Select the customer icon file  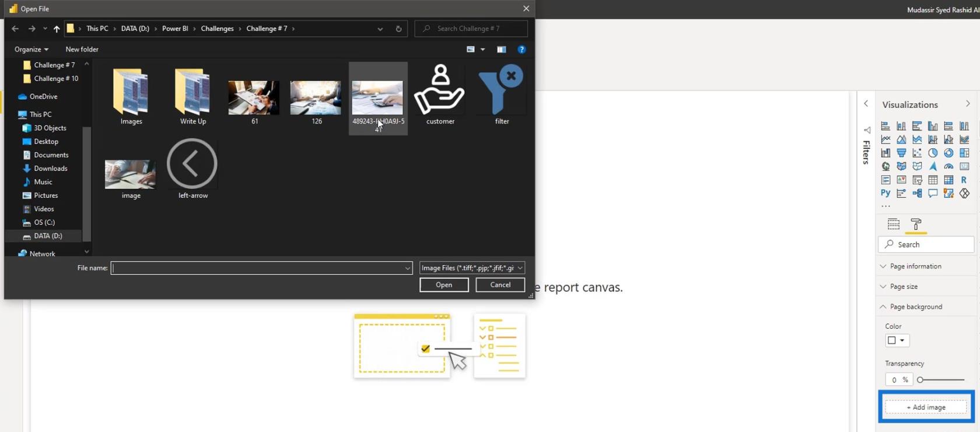coord(440,95)
